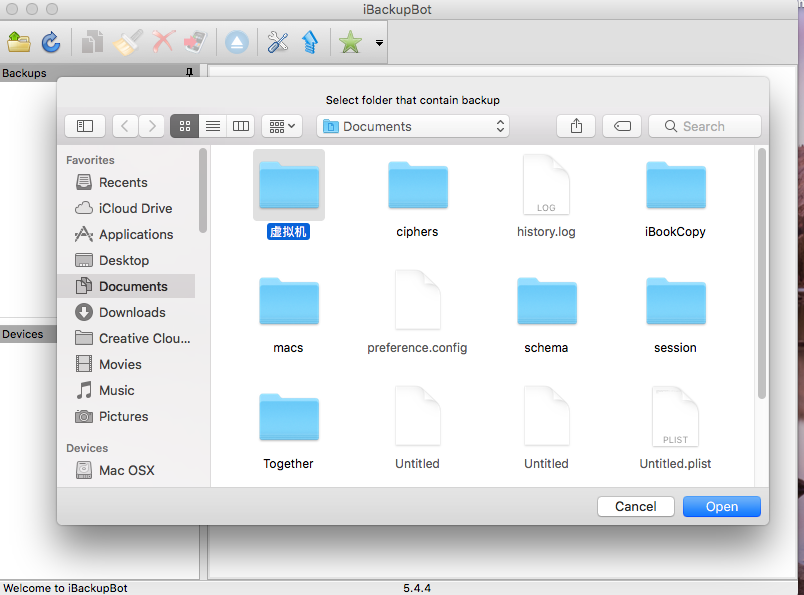Click the blue refresh arrow toolbar icon
The height and width of the screenshot is (595, 804).
pos(51,42)
